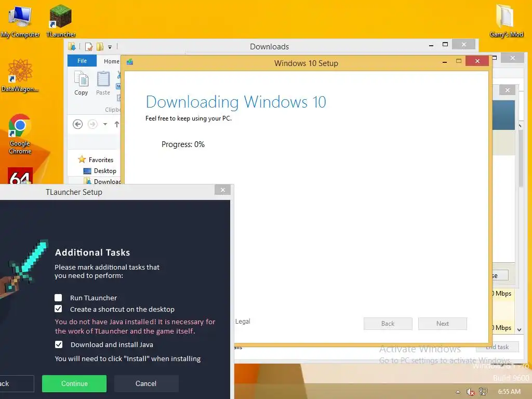Enable the Run TLauncher checkbox
Image resolution: width=532 pixels, height=399 pixels.
pyautogui.click(x=58, y=298)
